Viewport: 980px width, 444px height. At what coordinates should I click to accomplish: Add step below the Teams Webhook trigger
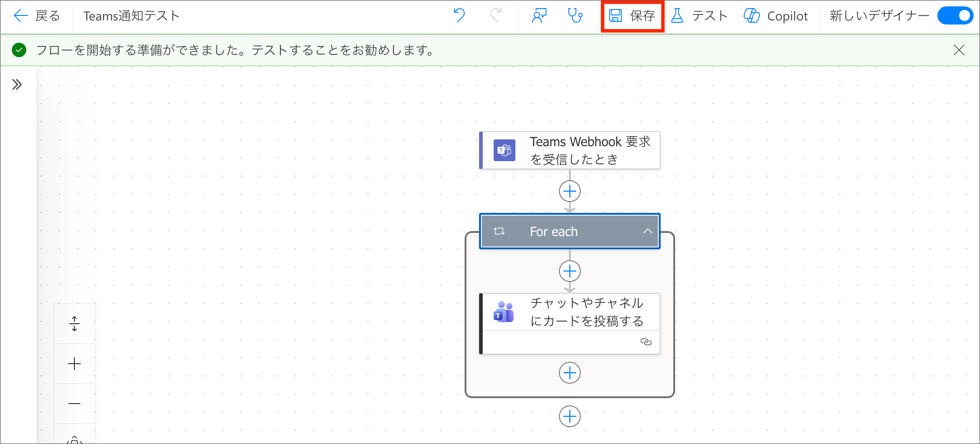point(570,191)
